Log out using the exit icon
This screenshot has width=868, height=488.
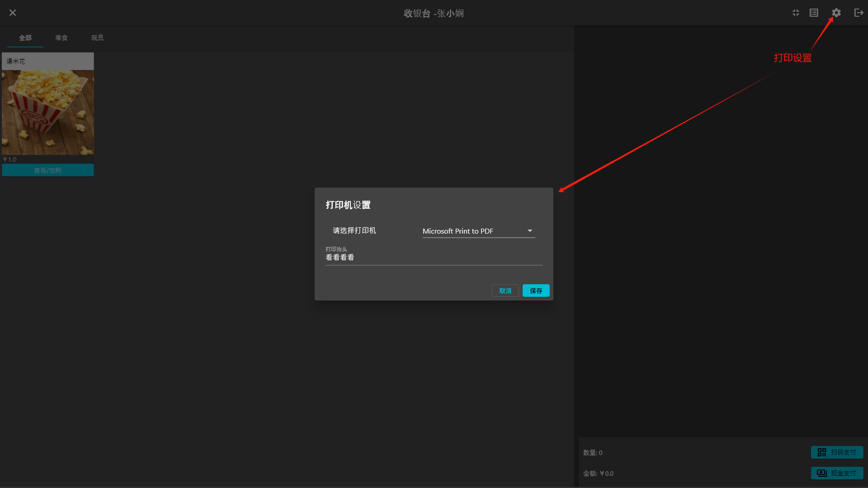point(859,13)
